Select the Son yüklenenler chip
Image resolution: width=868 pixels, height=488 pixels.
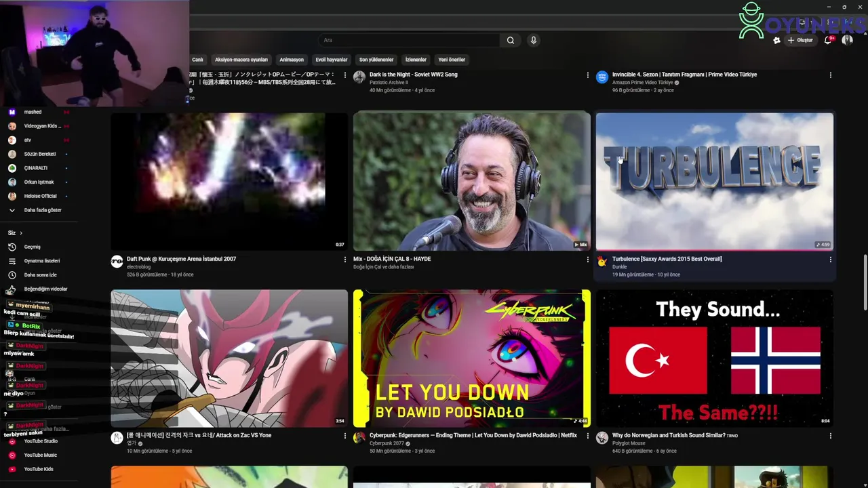(376, 60)
